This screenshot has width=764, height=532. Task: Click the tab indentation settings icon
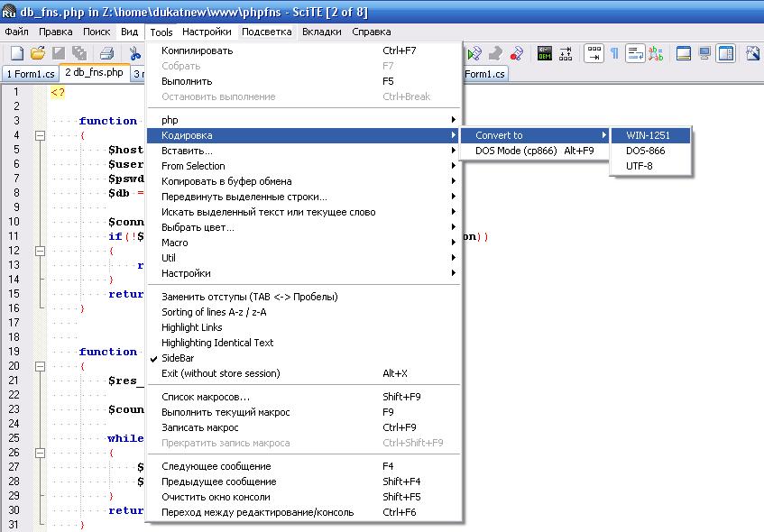click(566, 53)
